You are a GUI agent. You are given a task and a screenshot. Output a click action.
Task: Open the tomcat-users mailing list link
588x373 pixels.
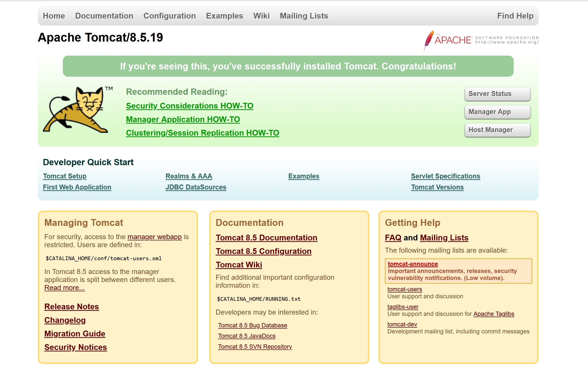(x=405, y=289)
